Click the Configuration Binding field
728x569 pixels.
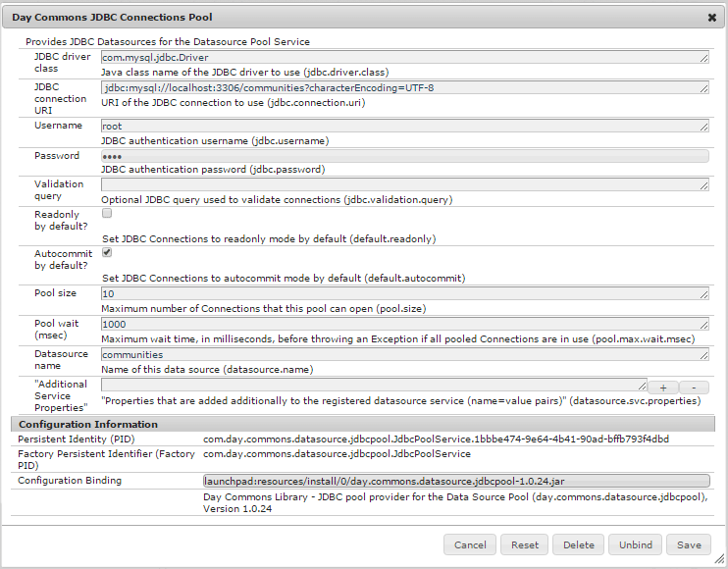(x=456, y=481)
